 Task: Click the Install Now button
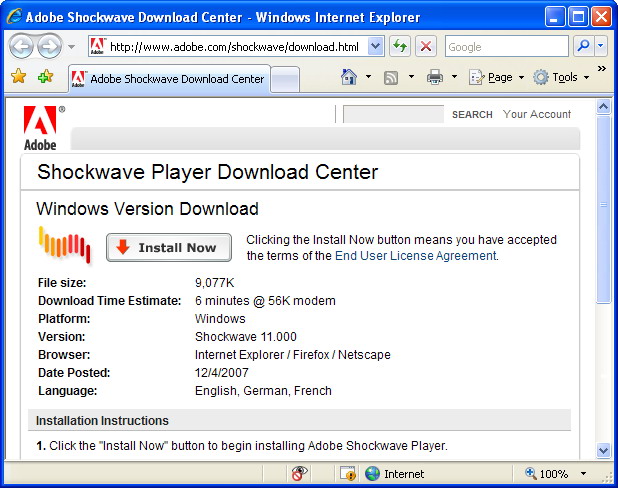click(x=168, y=248)
